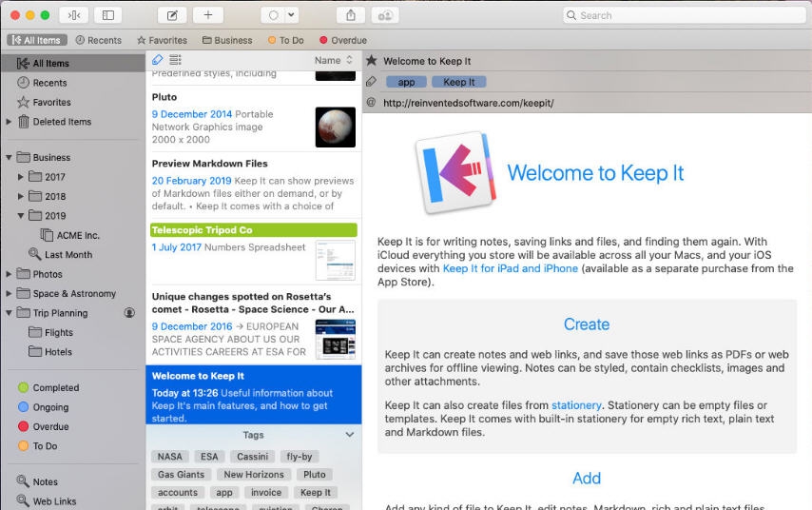This screenshot has width=812, height=510.
Task: Open Notes saved search in sidebar
Action: 37,481
